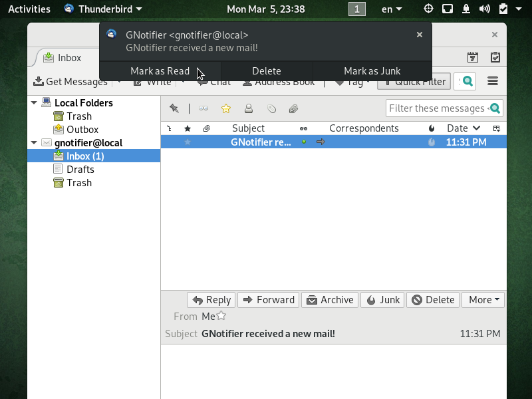Dismiss the GNotifier notification popup
The width and height of the screenshot is (532, 399).
click(420, 35)
